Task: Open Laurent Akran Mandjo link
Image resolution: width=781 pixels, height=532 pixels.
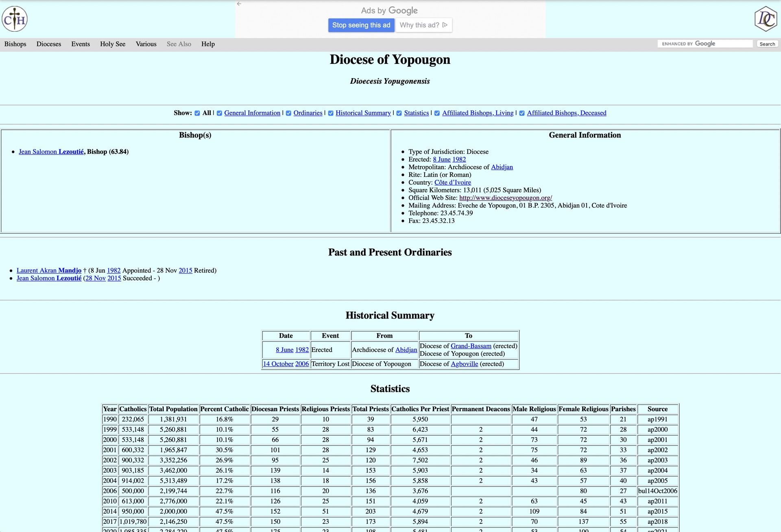Action: [x=49, y=270]
